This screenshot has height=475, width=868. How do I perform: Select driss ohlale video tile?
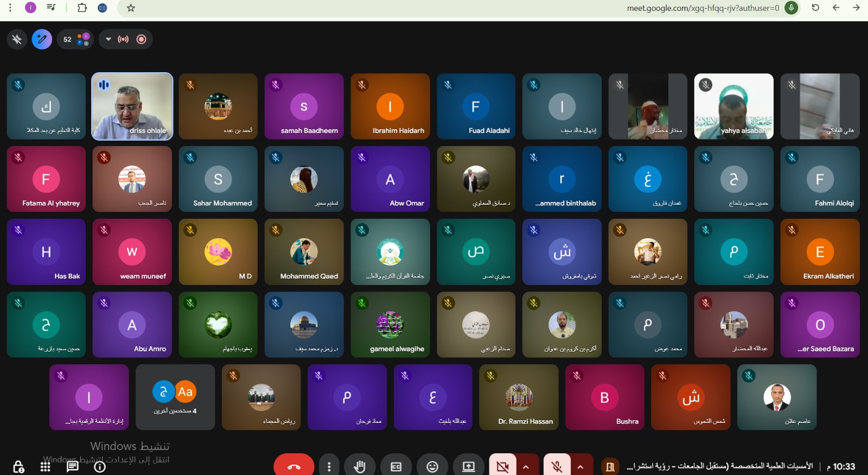coord(132,106)
